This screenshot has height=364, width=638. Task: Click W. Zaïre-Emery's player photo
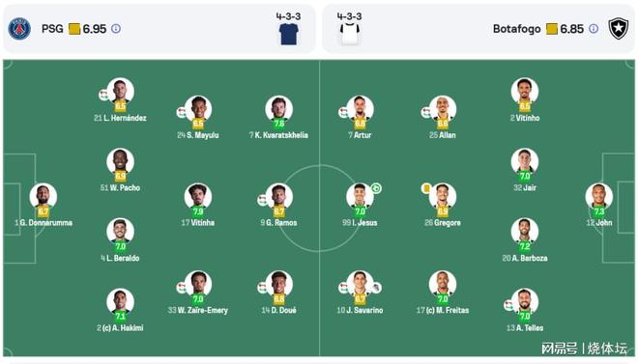click(x=198, y=285)
